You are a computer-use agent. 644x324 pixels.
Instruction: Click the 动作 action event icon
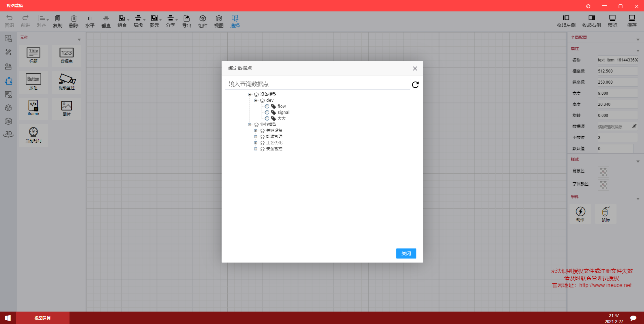click(580, 214)
